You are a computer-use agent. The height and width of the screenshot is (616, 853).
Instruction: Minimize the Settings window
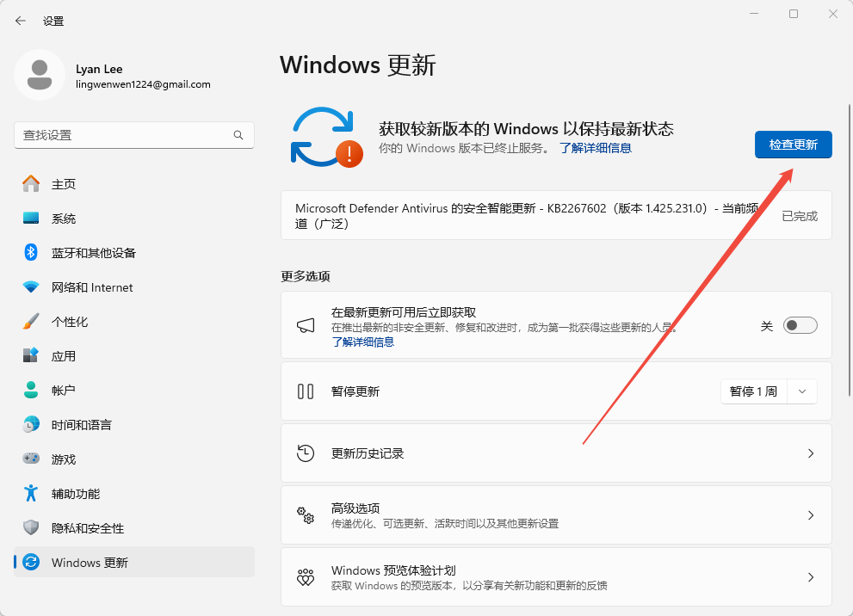(754, 14)
